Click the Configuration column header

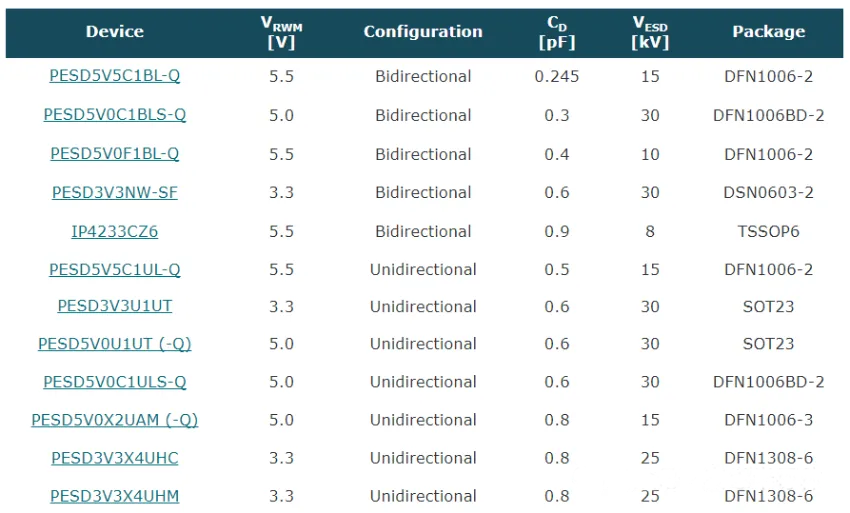point(423,32)
